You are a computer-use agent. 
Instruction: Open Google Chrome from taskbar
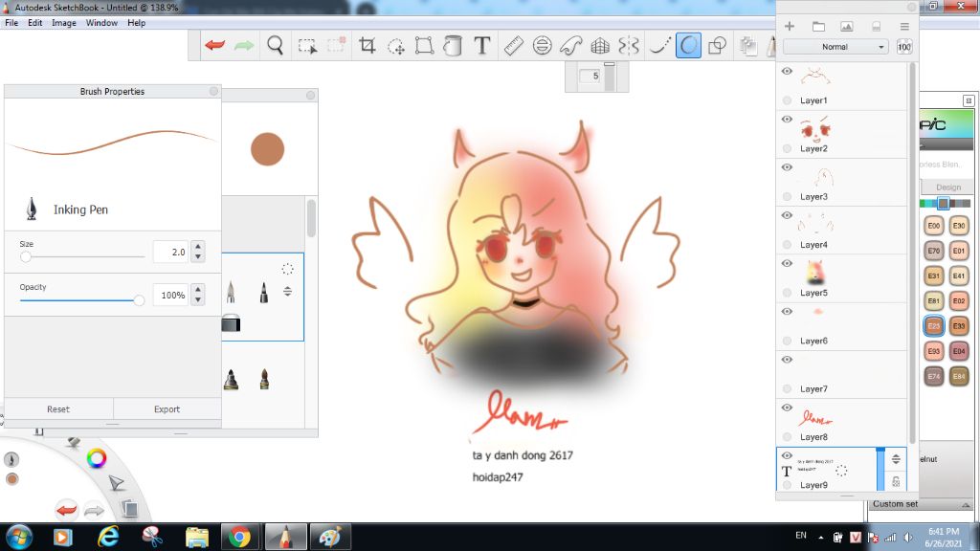[x=239, y=537]
